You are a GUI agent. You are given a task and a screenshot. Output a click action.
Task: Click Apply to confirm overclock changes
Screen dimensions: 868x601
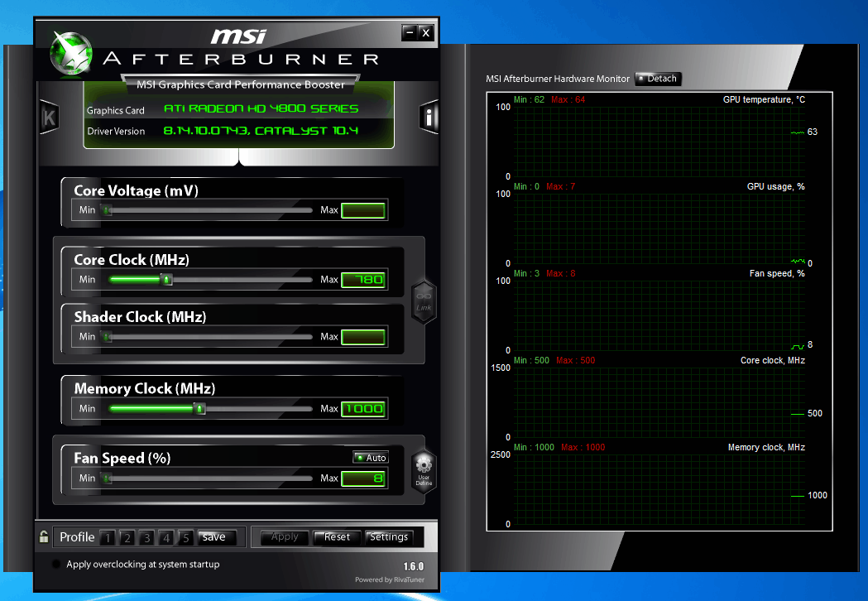pyautogui.click(x=285, y=536)
